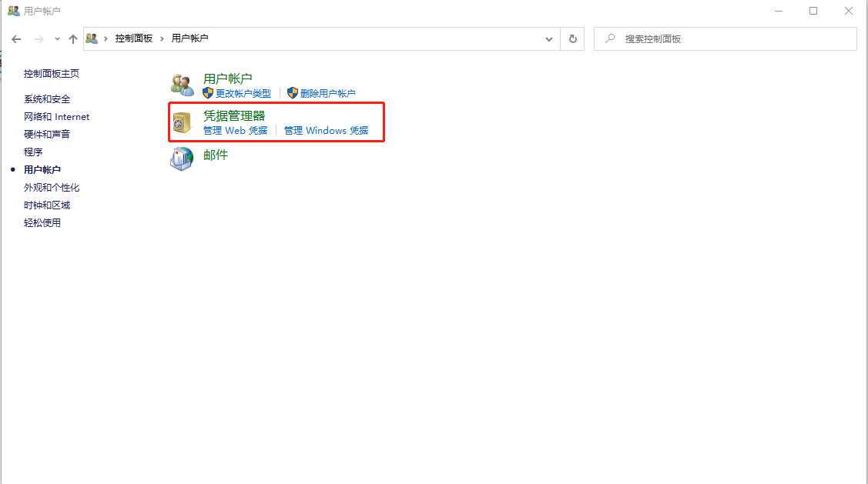Open the 邮件 mail icon
868x484 pixels.
click(x=182, y=159)
